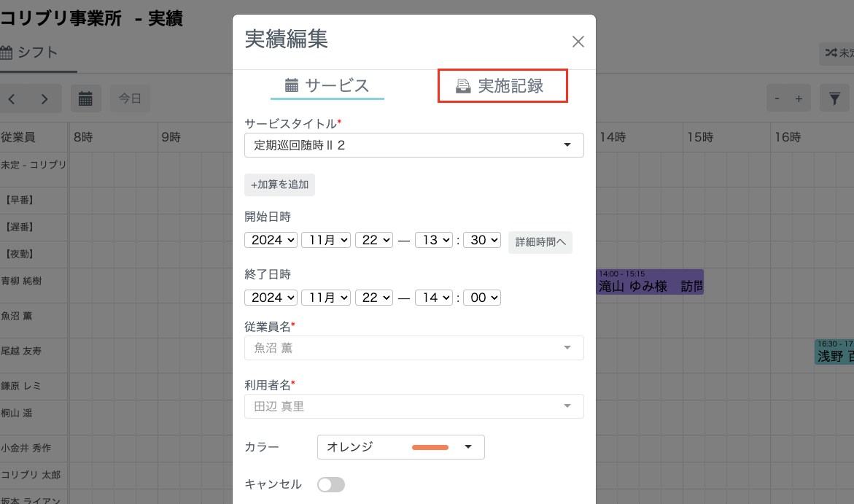Open the 従業員名 dropdown

[414, 348]
